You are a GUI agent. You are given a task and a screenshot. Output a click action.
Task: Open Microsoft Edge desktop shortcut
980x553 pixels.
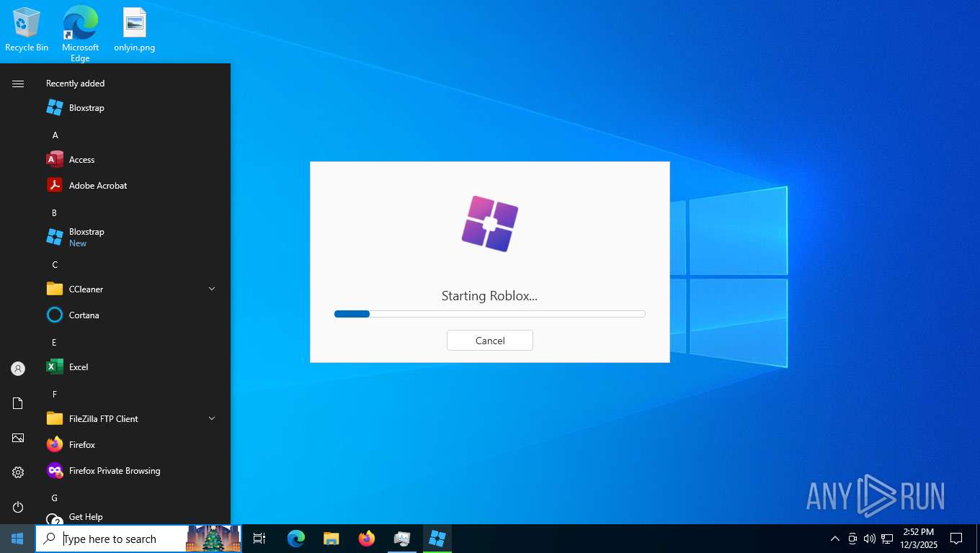click(80, 34)
